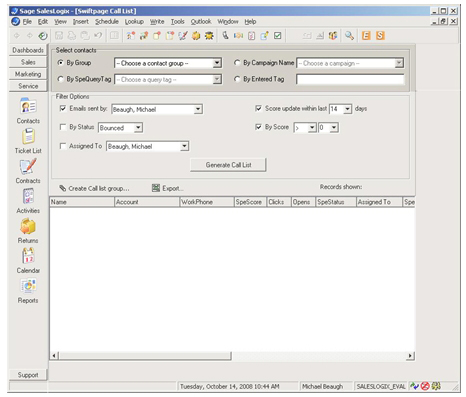466x397 pixels.
Task: Uncheck the By Score checkbox
Action: click(258, 127)
